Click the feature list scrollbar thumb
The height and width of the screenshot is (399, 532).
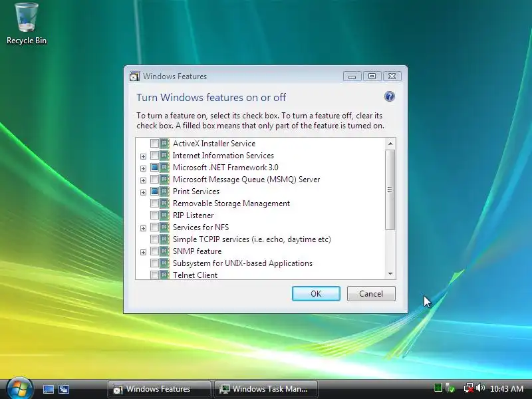pyautogui.click(x=390, y=190)
